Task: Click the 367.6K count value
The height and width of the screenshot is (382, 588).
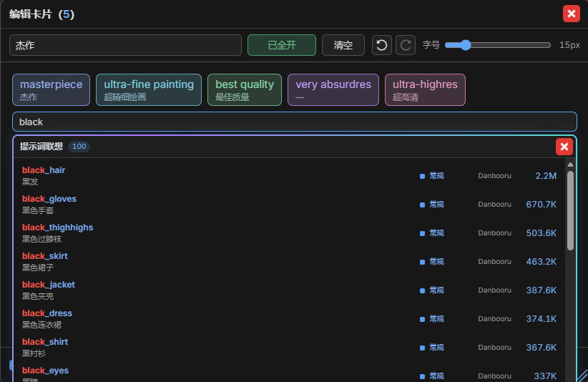Action: 541,348
